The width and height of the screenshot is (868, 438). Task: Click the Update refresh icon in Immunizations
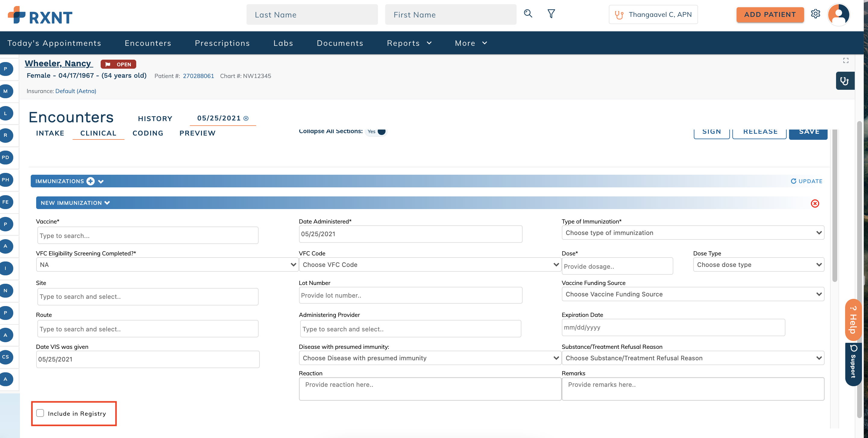tap(793, 181)
